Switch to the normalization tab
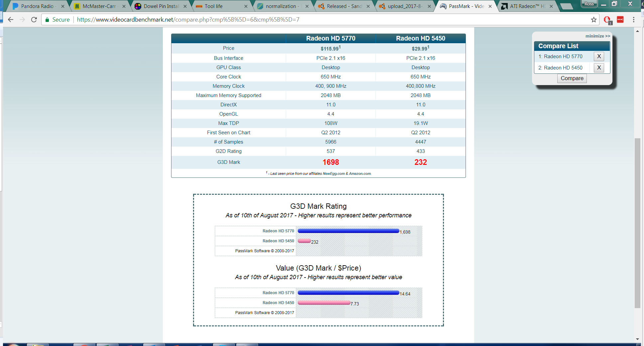The width and height of the screenshot is (644, 346). click(282, 6)
